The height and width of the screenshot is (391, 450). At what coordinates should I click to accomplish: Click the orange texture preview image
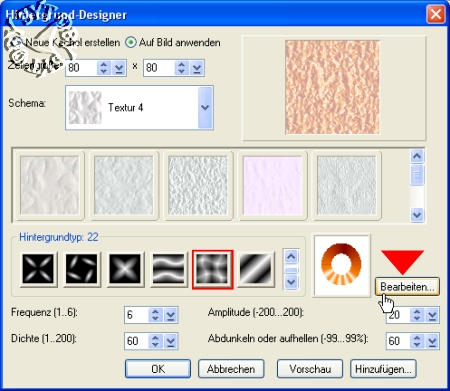point(332,87)
